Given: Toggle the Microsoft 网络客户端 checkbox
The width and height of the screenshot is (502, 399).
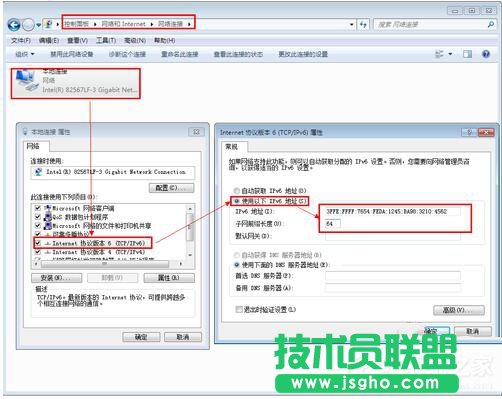Looking at the screenshot, I should (x=38, y=208).
